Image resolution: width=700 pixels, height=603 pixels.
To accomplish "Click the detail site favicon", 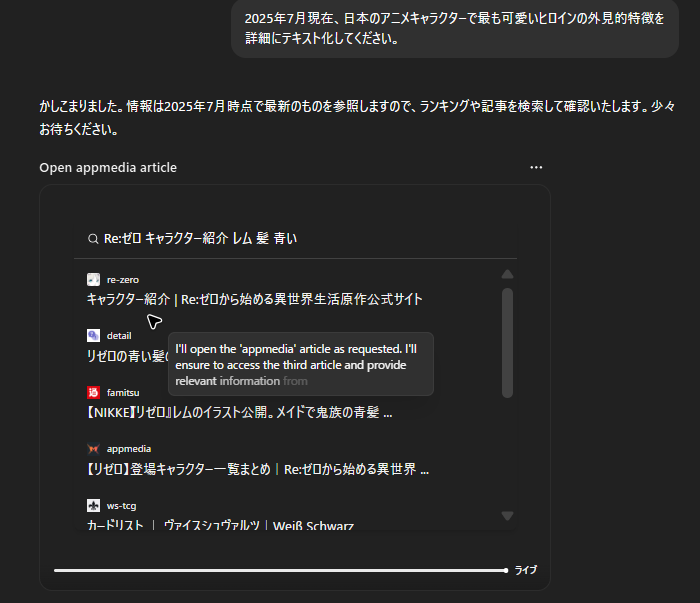I will [93, 335].
